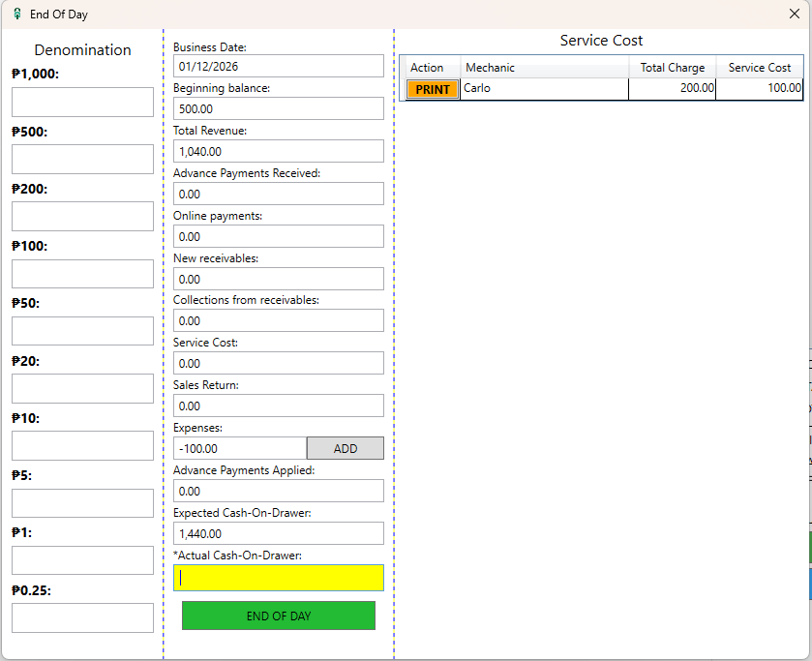Click the Total Charge column header
This screenshot has height=661, width=812.
tap(672, 68)
